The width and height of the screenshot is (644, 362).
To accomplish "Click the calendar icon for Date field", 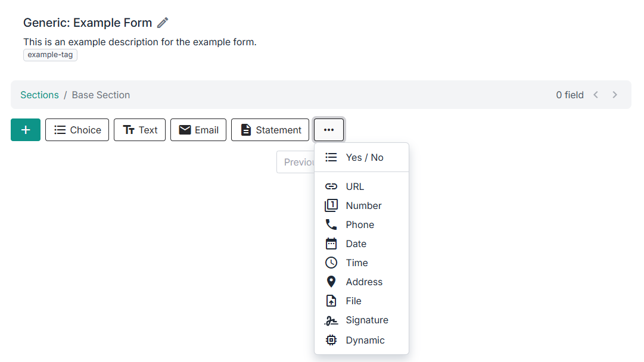I will pos(331,244).
